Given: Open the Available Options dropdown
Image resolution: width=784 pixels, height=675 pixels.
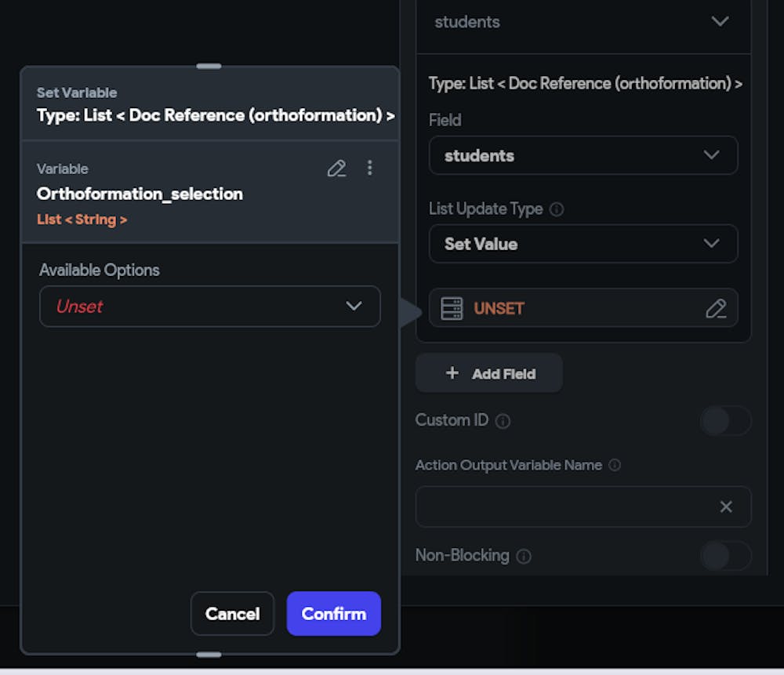Looking at the screenshot, I should (210, 307).
